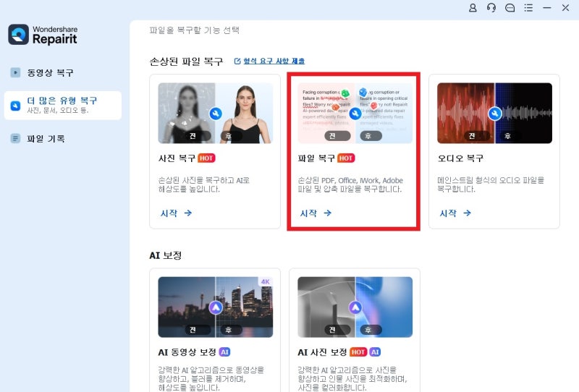Open the 형식 요구 사항 제출 link
The image size is (579, 392).
[x=274, y=61]
